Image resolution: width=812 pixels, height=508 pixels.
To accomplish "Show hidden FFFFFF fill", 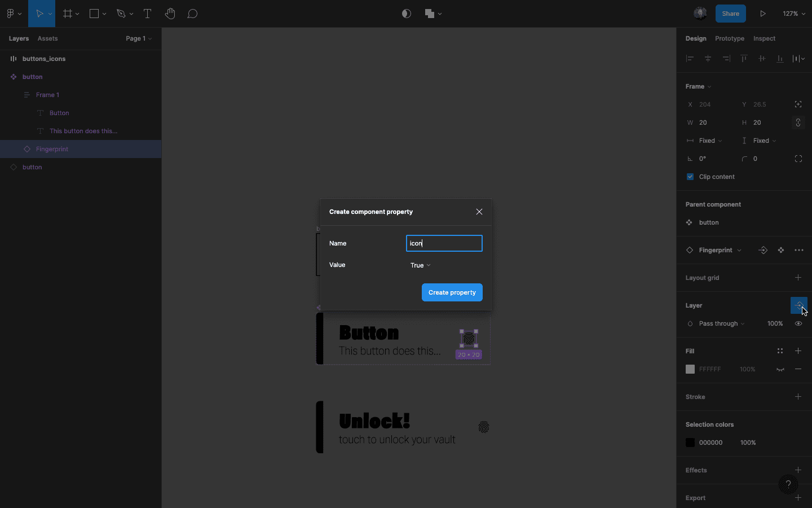I will 780,369.
